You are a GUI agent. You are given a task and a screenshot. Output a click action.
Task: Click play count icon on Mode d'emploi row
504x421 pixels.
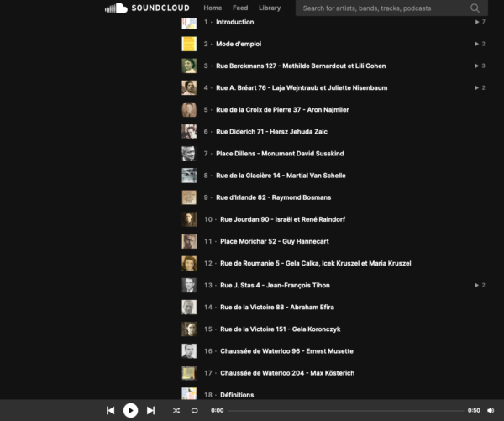point(477,44)
